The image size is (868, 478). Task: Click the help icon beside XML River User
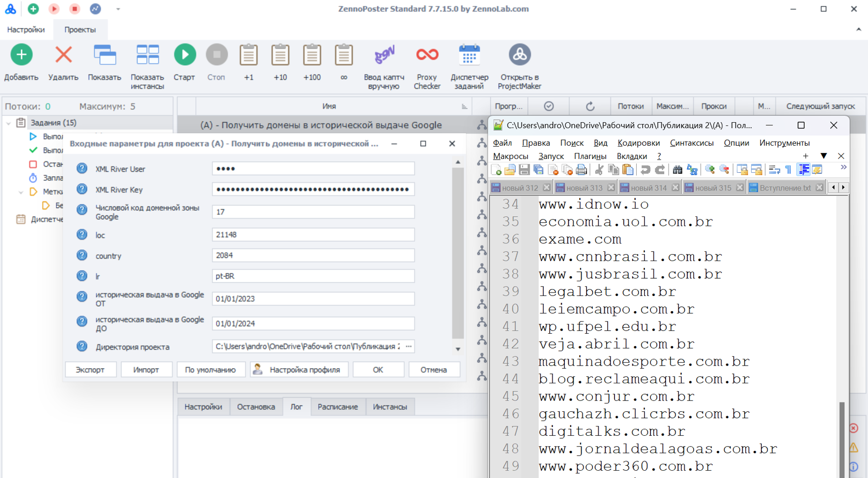82,168
